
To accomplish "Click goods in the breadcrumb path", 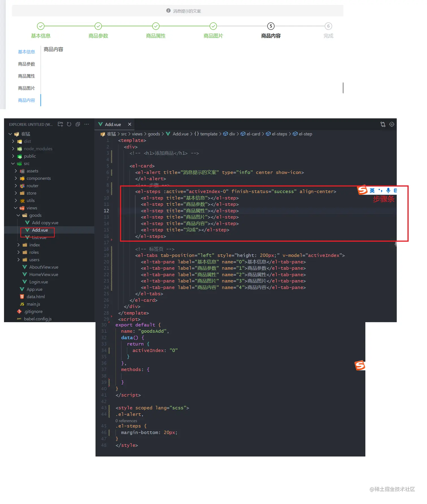I will click(x=154, y=134).
